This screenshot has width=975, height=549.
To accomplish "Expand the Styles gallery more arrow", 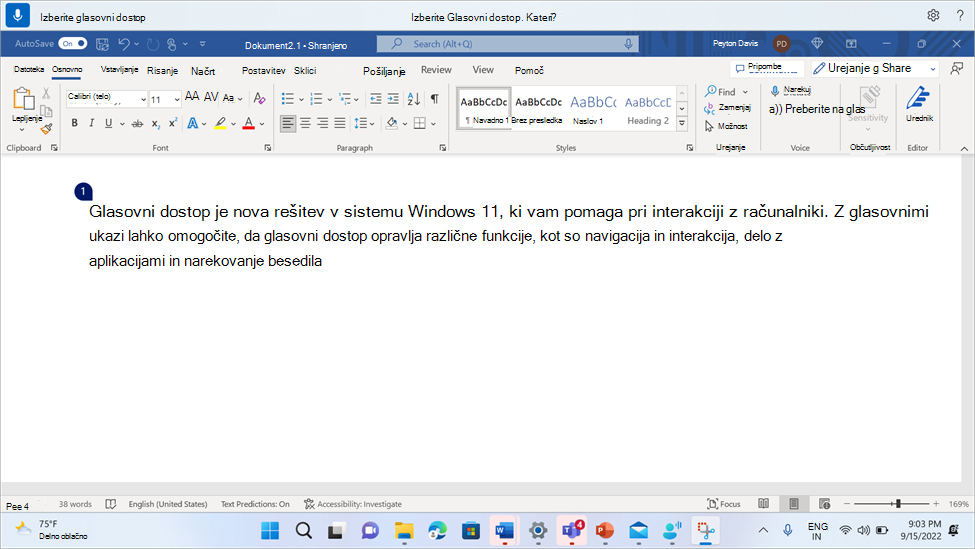I will (682, 124).
